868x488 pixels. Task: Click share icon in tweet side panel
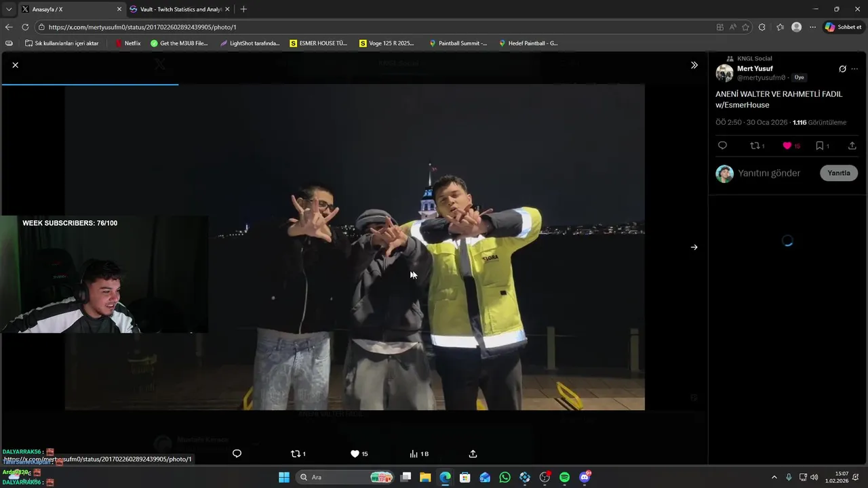pyautogui.click(x=852, y=146)
